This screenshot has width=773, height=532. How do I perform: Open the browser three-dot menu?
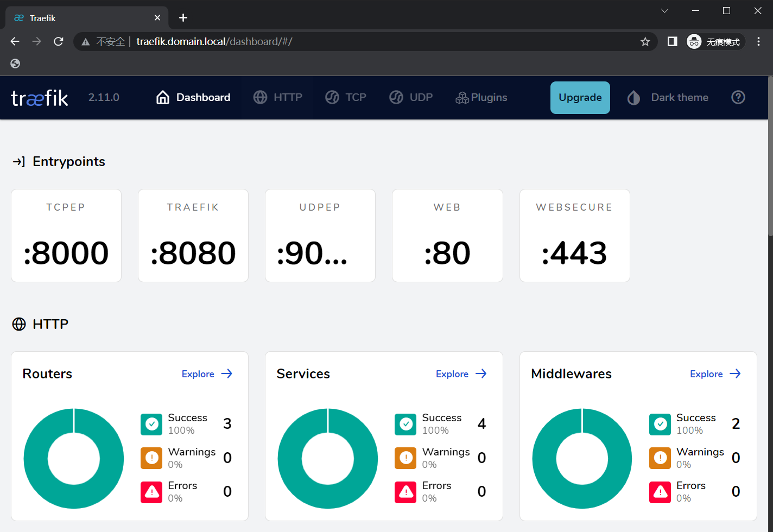coord(758,42)
